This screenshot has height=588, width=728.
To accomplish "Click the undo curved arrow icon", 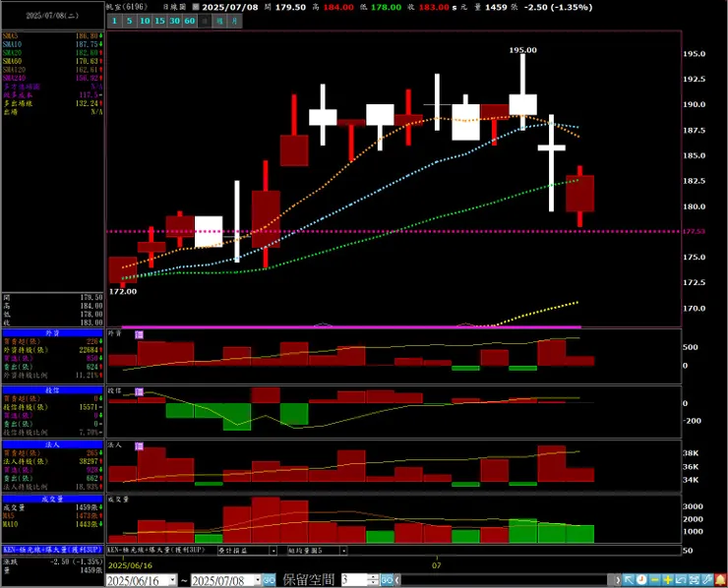I will click(681, 580).
